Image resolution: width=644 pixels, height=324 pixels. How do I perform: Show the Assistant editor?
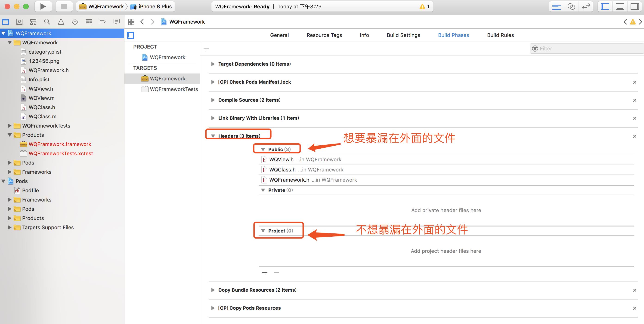coord(571,6)
